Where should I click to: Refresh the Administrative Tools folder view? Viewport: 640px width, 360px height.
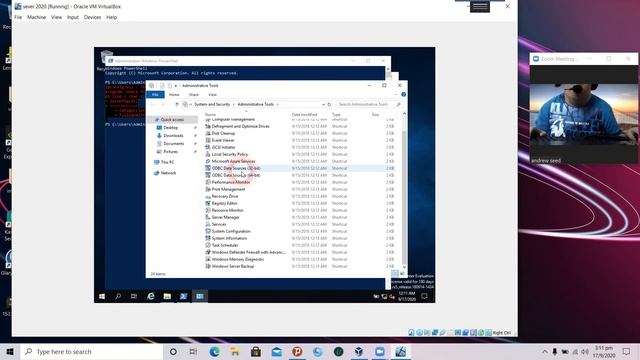click(x=329, y=104)
